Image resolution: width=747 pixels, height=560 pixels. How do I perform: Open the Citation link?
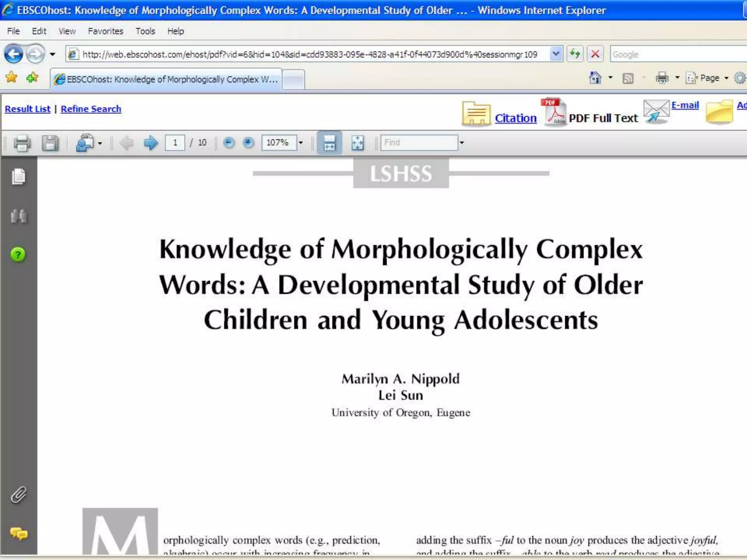point(515,118)
